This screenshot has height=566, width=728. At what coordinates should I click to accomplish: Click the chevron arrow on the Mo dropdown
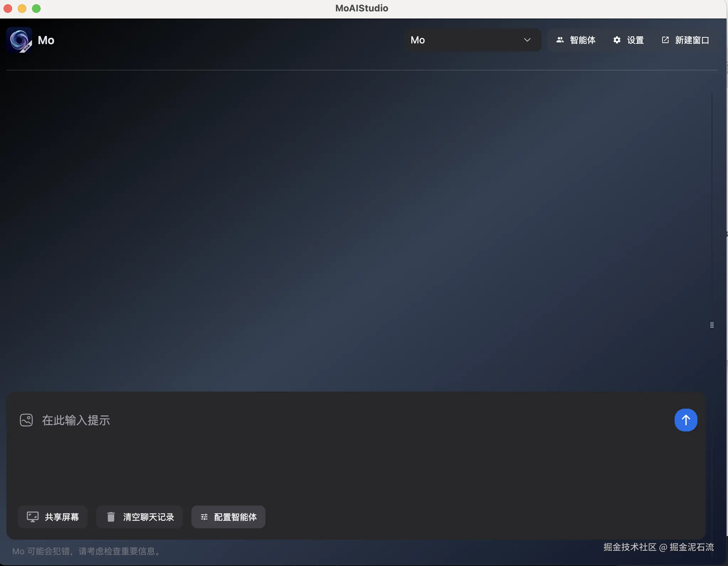point(527,40)
